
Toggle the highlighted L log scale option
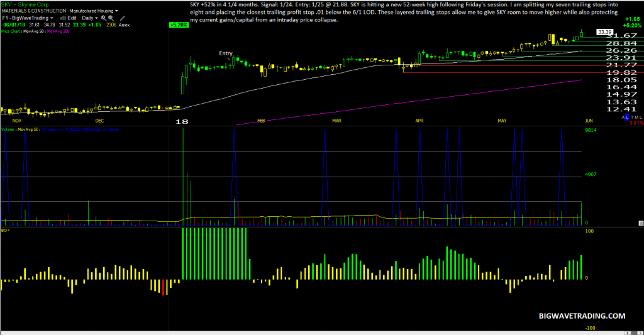627,118
